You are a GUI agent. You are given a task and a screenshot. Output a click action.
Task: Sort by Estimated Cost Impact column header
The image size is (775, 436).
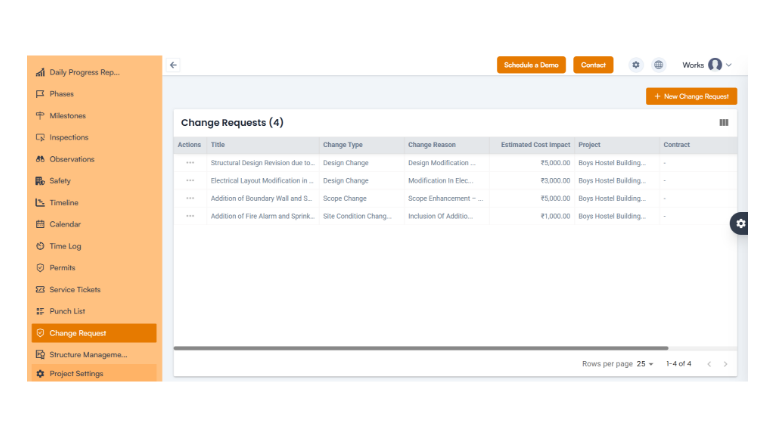pyautogui.click(x=535, y=145)
